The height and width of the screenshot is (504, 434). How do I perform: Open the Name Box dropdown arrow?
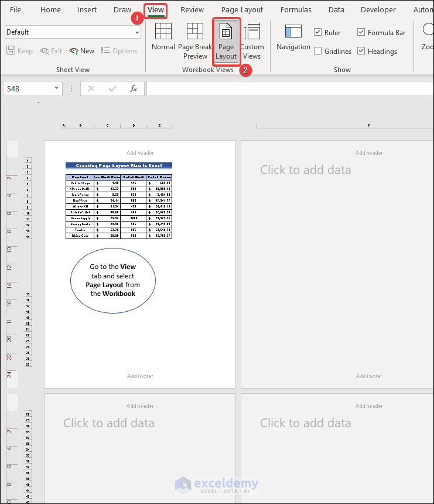pyautogui.click(x=57, y=88)
